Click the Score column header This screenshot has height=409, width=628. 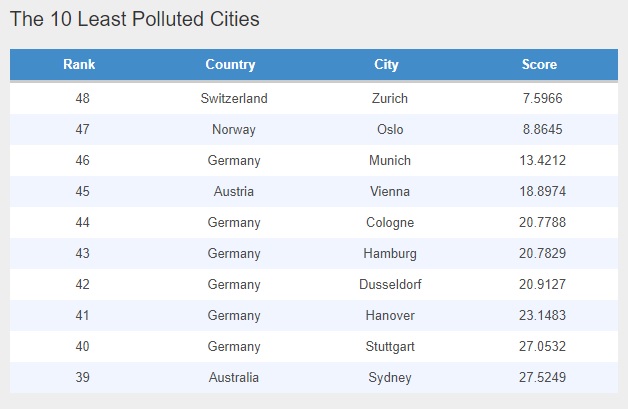(x=539, y=65)
